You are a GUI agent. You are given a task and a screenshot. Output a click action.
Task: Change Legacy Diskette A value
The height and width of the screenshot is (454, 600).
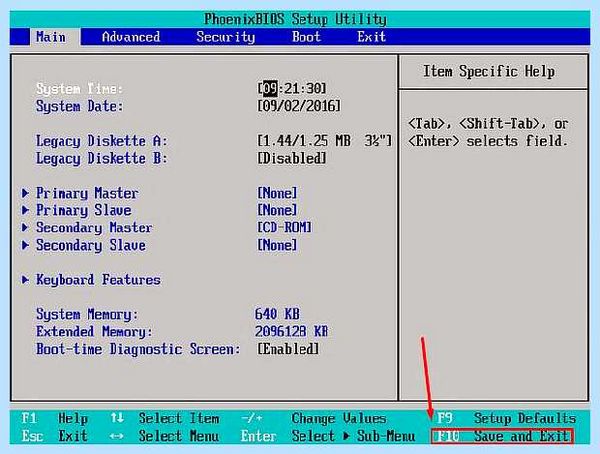pyautogui.click(x=324, y=141)
